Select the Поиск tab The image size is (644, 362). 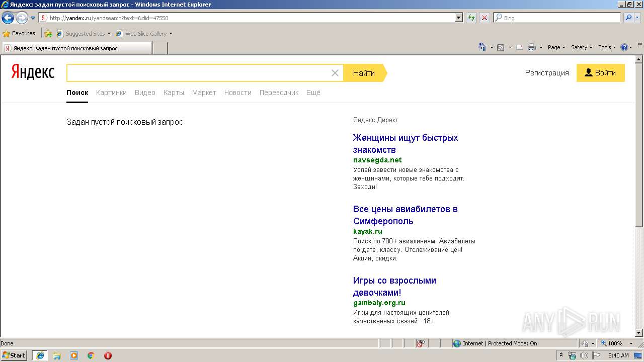coord(77,93)
